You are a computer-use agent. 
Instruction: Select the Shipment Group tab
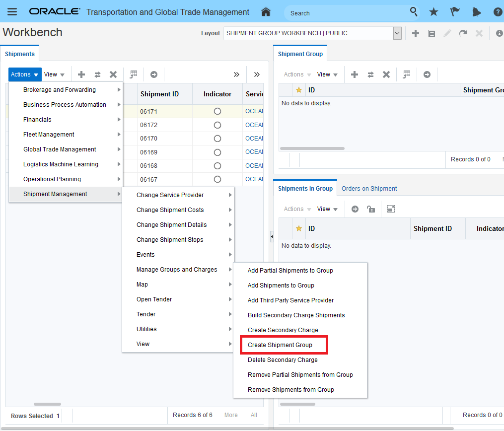click(x=300, y=54)
